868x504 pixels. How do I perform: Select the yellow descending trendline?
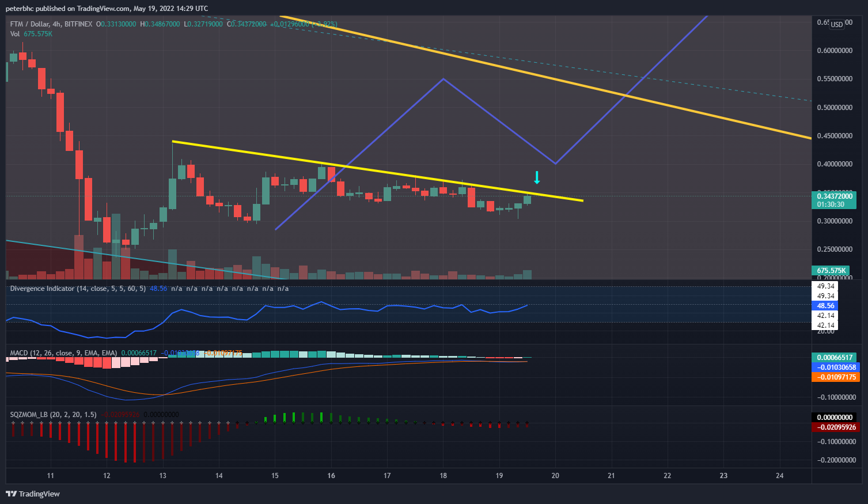[377, 170]
